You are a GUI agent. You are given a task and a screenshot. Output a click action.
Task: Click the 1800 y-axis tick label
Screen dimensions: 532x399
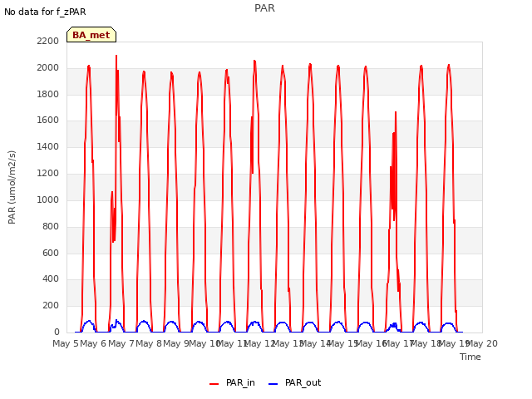click(48, 94)
